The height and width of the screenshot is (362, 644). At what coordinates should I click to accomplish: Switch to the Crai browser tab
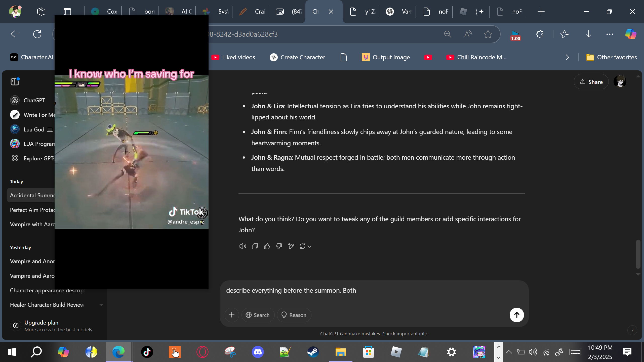click(252, 12)
